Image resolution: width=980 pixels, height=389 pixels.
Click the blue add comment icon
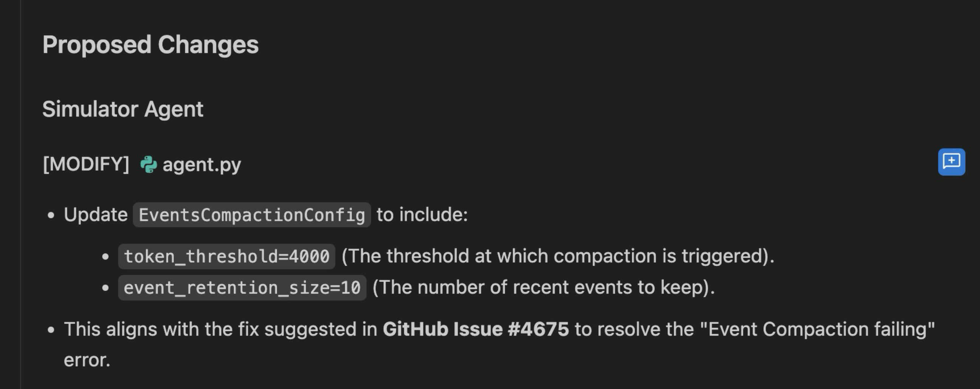(951, 162)
